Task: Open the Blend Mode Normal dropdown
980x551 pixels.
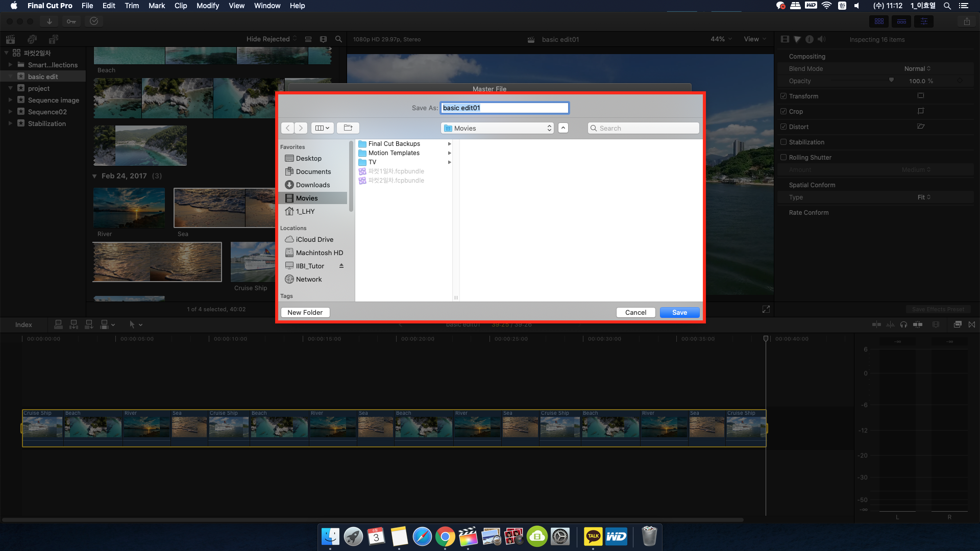Action: pyautogui.click(x=917, y=69)
